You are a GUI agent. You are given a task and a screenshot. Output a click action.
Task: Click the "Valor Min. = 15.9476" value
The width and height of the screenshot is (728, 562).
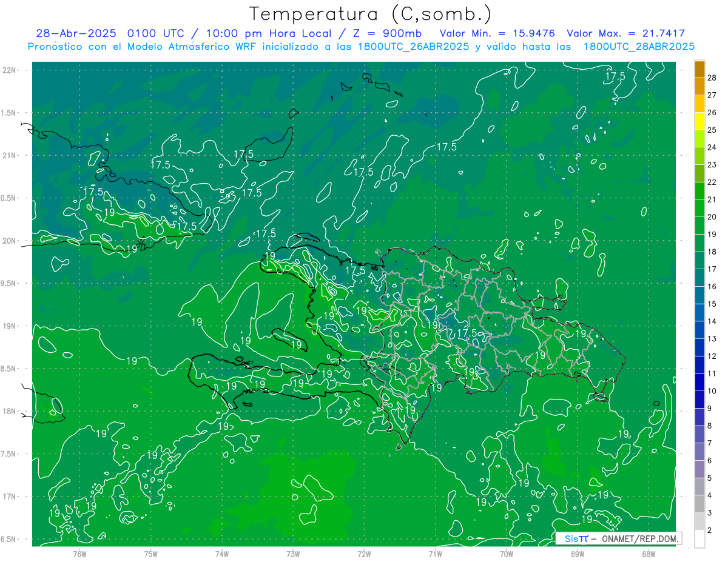tap(497, 34)
